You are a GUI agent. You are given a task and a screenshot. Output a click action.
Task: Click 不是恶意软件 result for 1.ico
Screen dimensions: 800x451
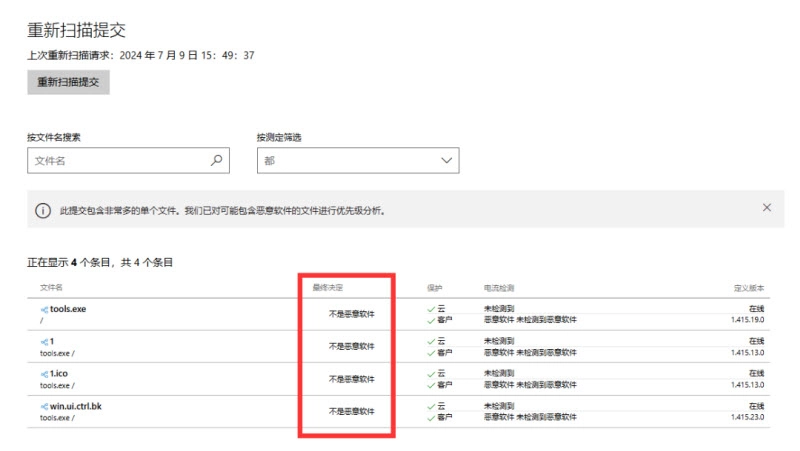coord(351,379)
